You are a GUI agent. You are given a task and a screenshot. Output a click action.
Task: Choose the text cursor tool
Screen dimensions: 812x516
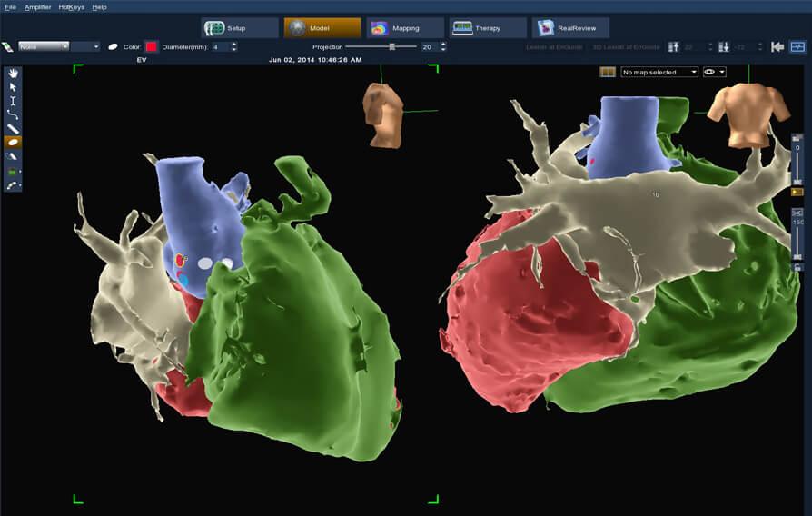coord(13,101)
